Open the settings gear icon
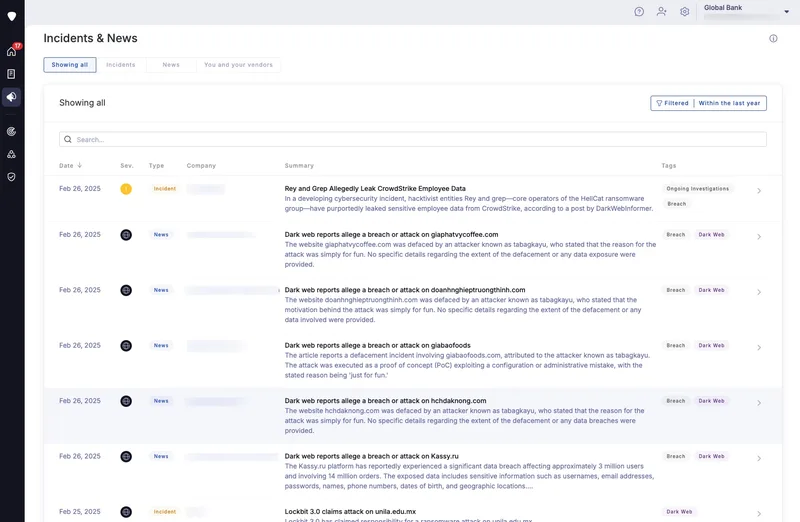Screen dimensions: 800x522 click(685, 12)
